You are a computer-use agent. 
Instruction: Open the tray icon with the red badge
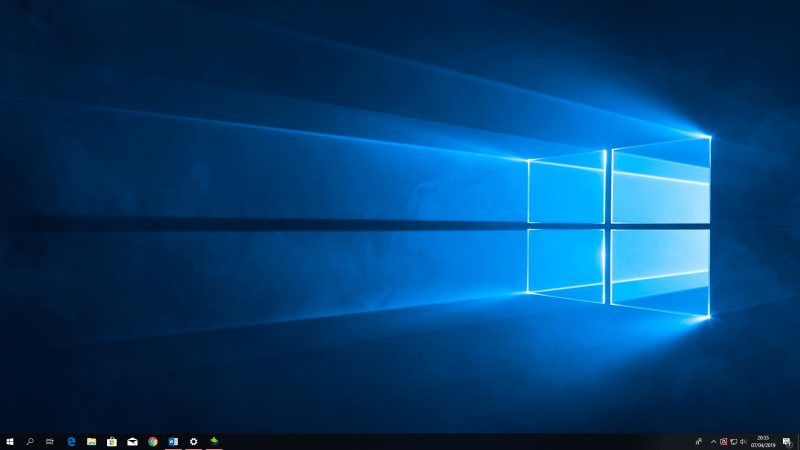(723, 442)
